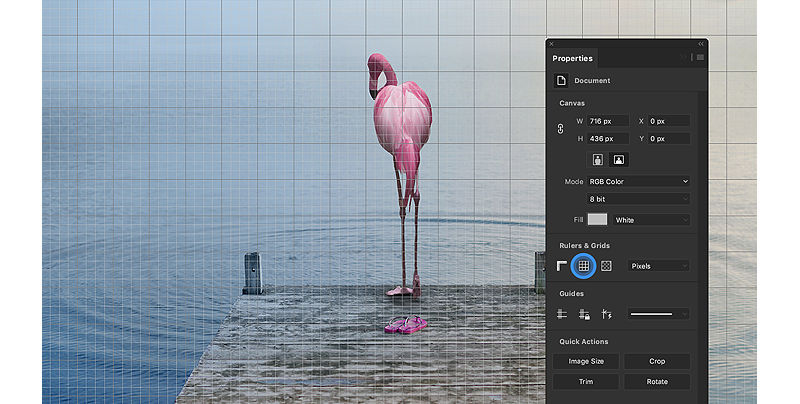Set canvas to portrait orientation
Image resolution: width=800 pixels, height=404 pixels.
pyautogui.click(x=599, y=159)
